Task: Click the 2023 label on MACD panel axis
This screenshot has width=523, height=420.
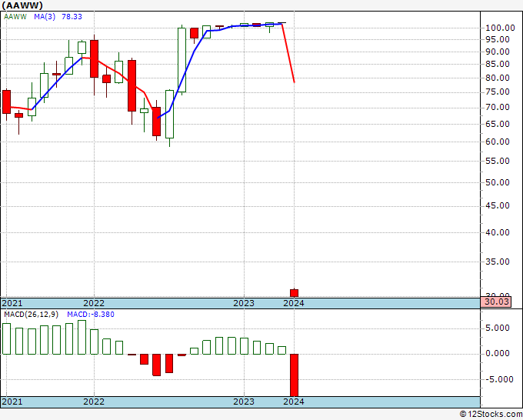Action: (x=244, y=402)
